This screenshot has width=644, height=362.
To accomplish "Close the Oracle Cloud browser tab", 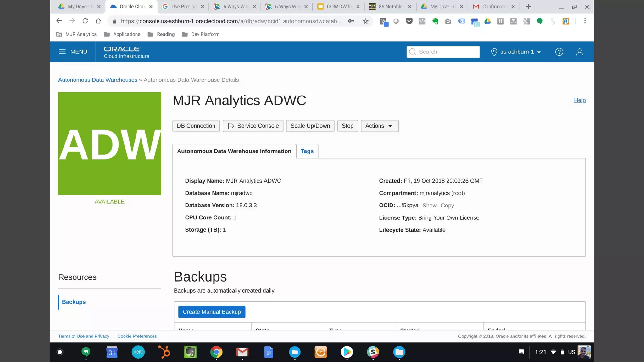I will coord(151,7).
